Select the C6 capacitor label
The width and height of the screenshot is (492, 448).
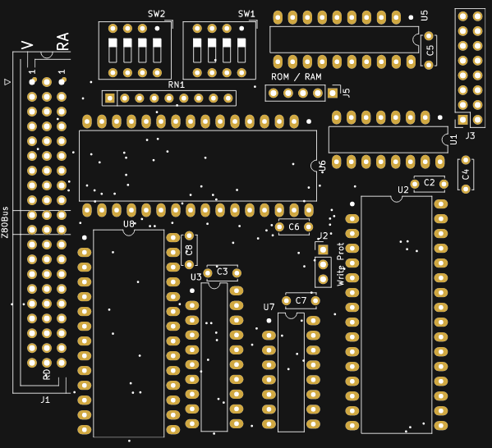pyautogui.click(x=294, y=226)
